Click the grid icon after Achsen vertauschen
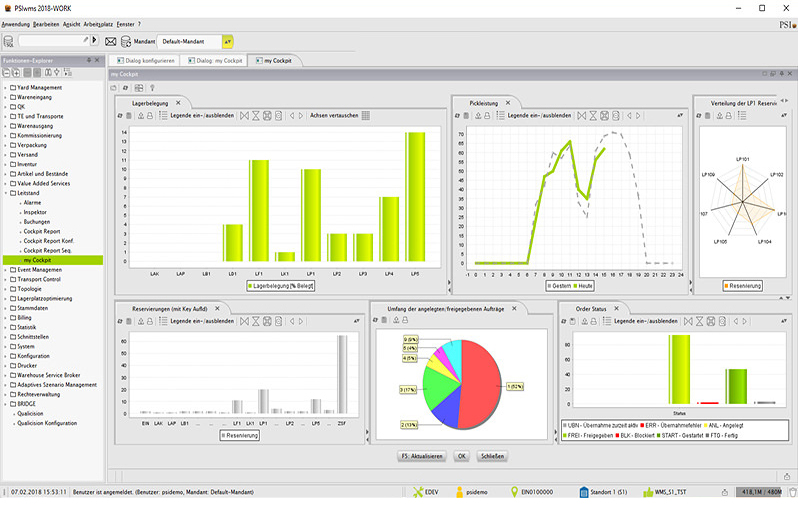Screen dimensions: 798x530 coord(366,115)
